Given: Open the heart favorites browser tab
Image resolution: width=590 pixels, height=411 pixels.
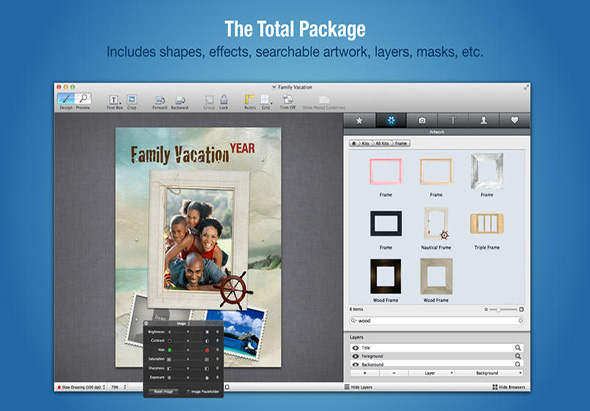Looking at the screenshot, I should pos(514,120).
